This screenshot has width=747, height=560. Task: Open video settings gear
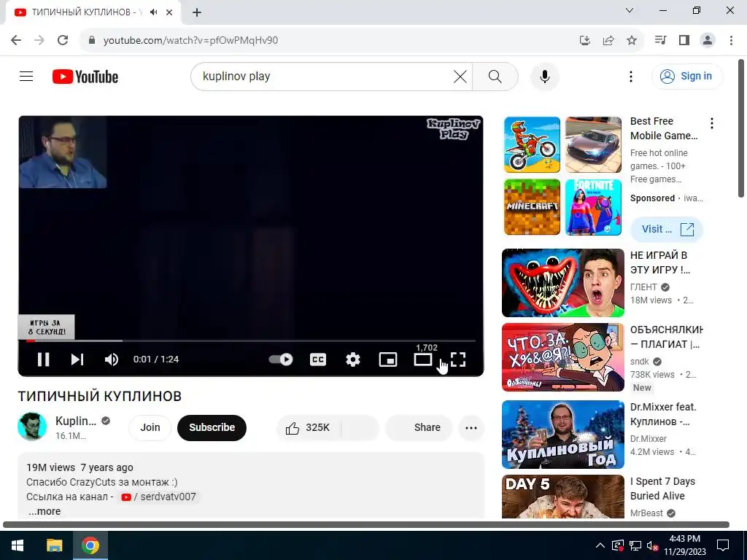click(352, 359)
